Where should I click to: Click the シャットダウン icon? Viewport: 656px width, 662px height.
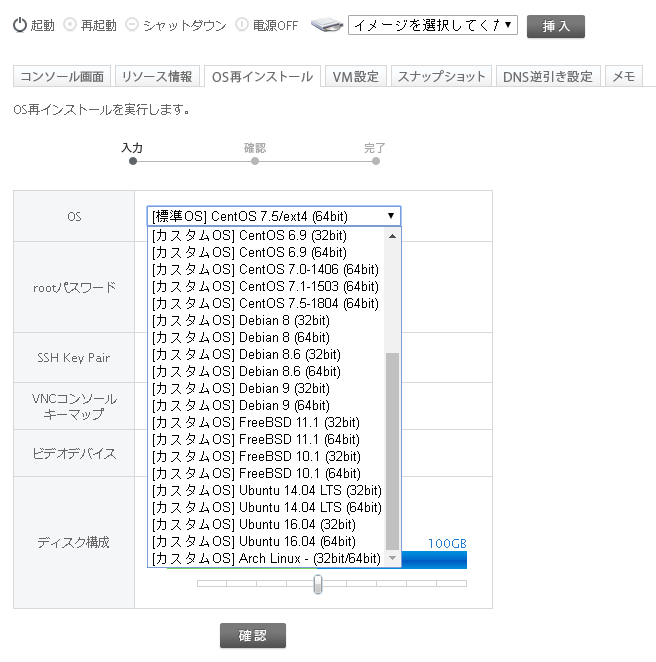point(132,25)
